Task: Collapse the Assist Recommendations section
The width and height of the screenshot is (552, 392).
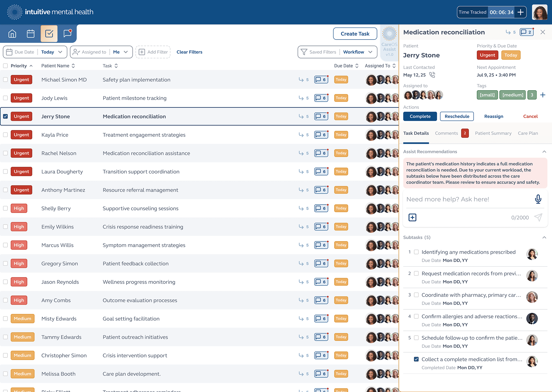Action: [x=544, y=152]
